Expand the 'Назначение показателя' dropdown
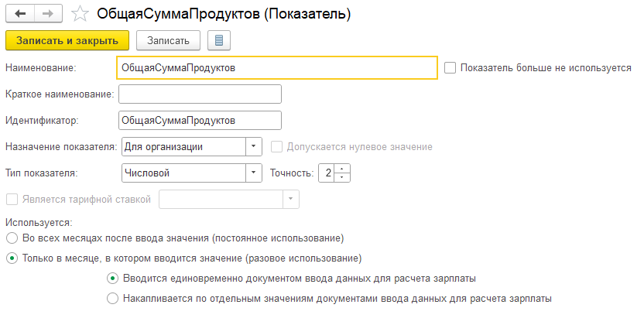 255,146
